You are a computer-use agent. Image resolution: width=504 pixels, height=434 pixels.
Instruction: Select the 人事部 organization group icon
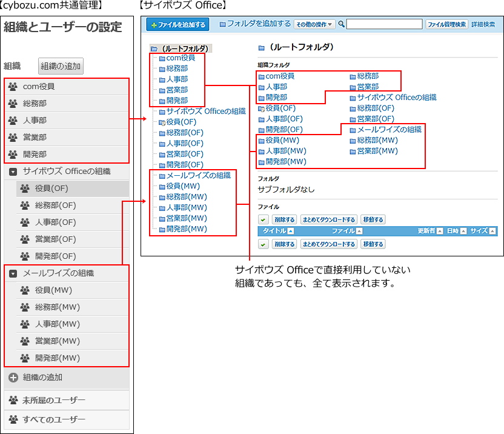tap(13, 121)
